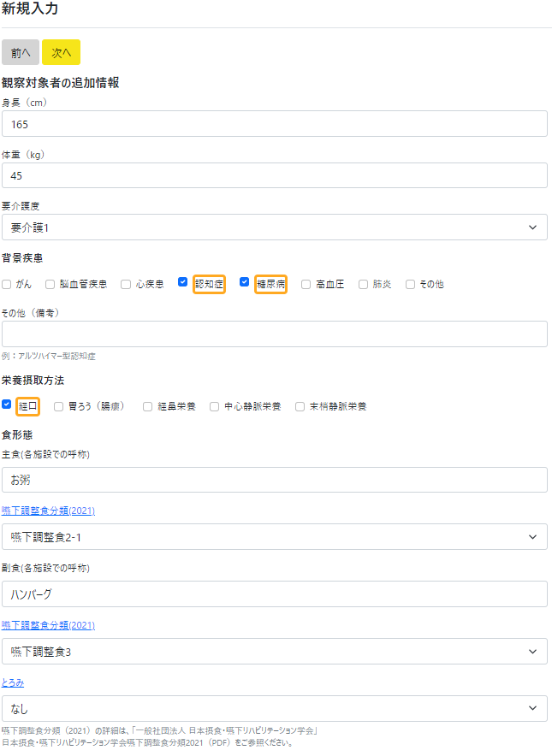Select the 胃ろう（腸瘻） checkbox
552x756 pixels.
[x=59, y=407]
